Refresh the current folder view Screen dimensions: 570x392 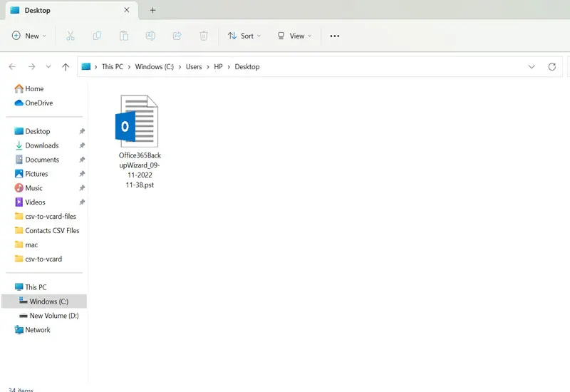point(551,66)
